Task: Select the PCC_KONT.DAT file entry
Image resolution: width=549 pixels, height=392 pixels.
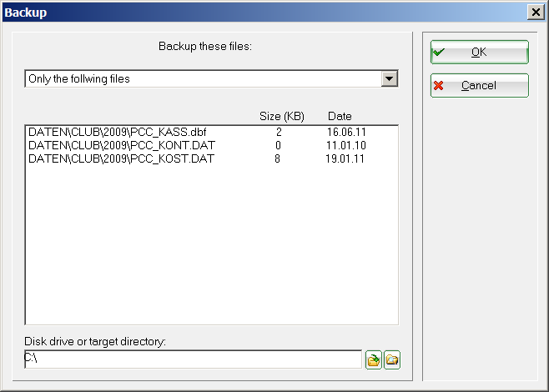Action: point(121,145)
